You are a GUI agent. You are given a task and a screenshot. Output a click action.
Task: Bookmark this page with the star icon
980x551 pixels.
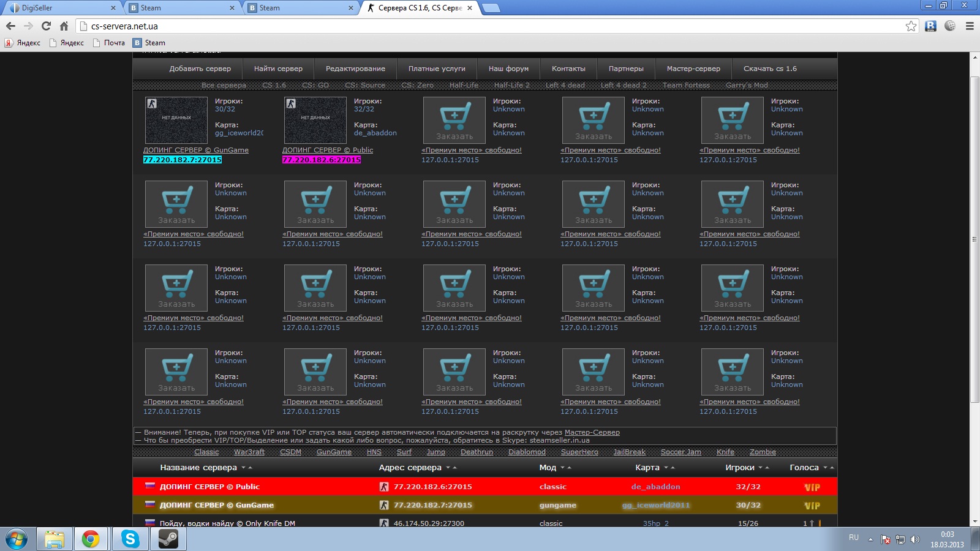click(x=911, y=26)
